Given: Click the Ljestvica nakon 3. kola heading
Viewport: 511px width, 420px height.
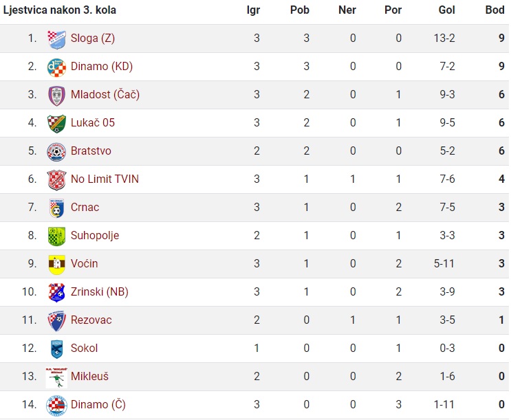Looking at the screenshot, I should [x=60, y=10].
